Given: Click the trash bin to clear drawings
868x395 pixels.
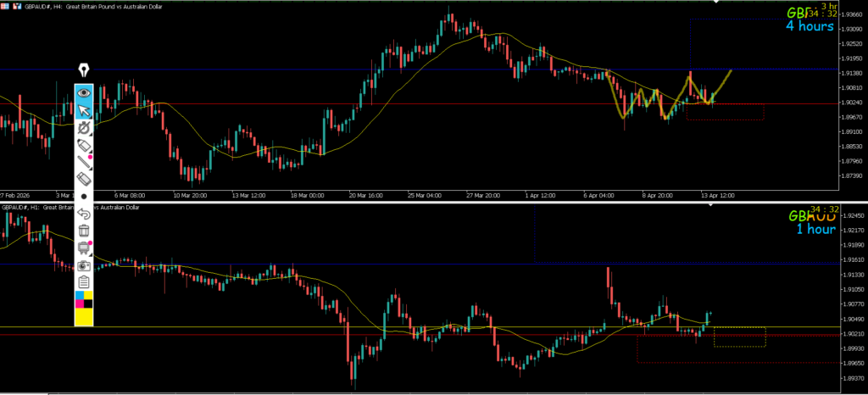Looking at the screenshot, I should (x=84, y=231).
